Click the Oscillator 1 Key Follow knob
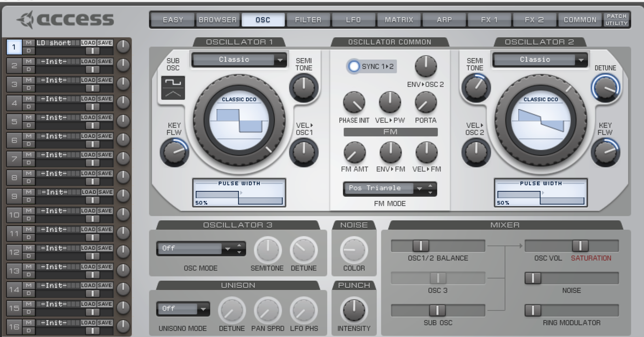Image resolution: width=644 pixels, height=337 pixels. [174, 152]
